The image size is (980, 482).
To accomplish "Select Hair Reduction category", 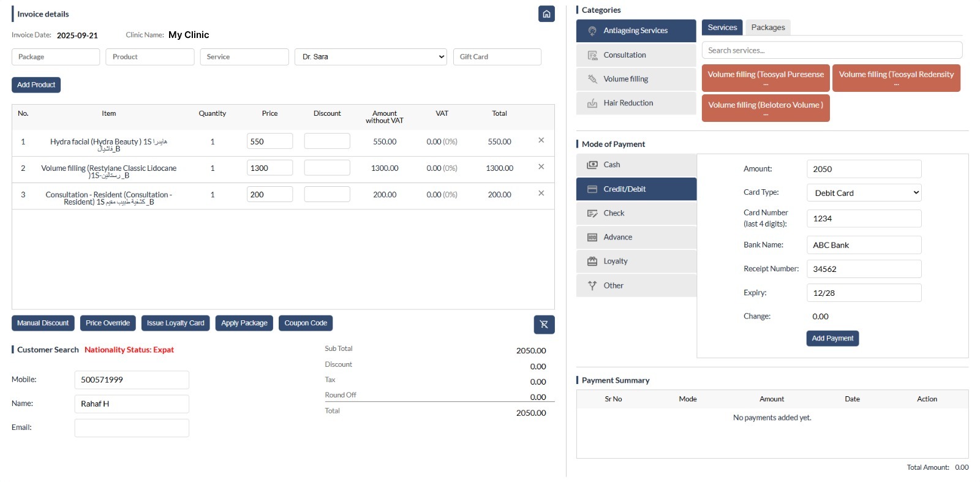I will coord(636,103).
